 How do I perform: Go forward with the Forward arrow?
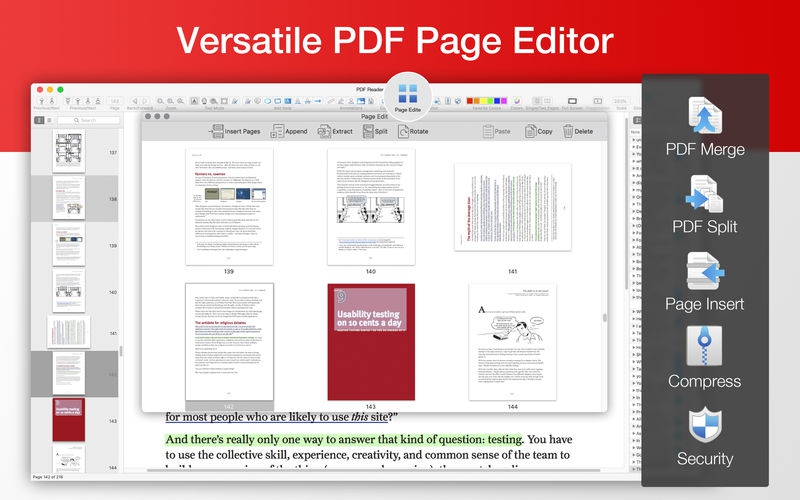point(145,101)
